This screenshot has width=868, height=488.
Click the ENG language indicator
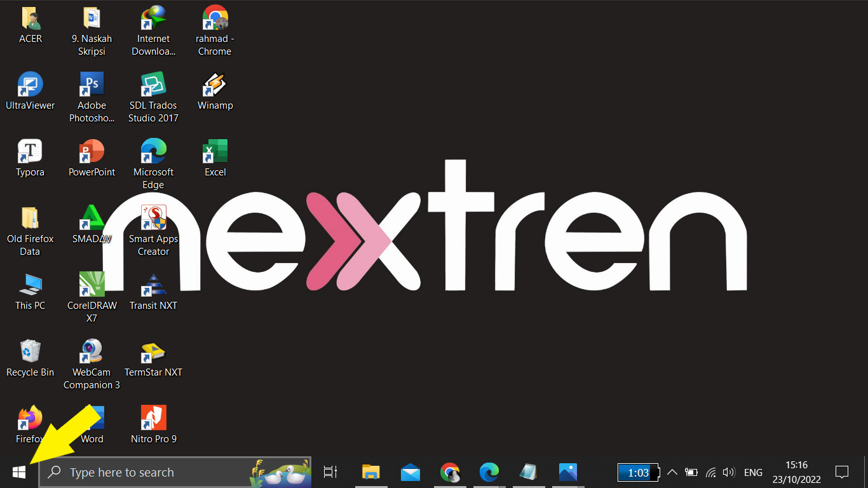coord(753,472)
